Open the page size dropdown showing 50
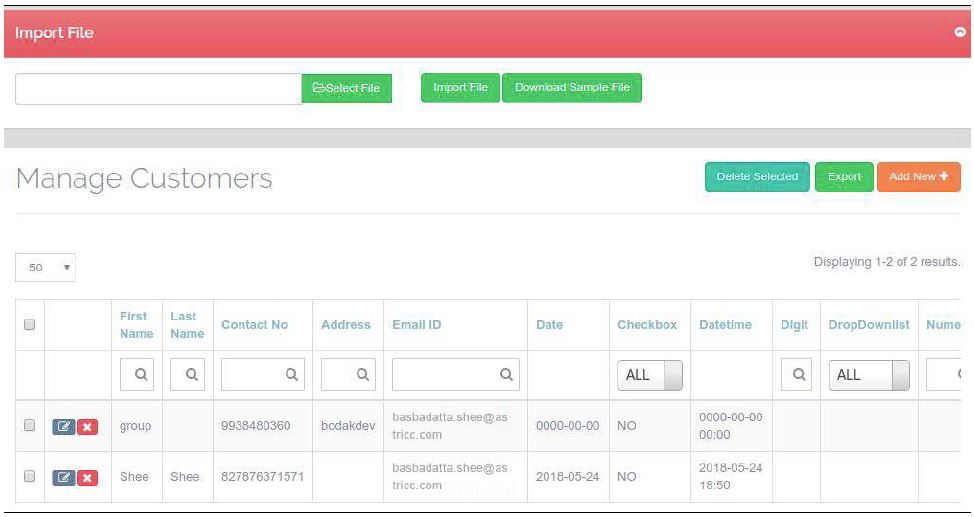 (x=47, y=268)
